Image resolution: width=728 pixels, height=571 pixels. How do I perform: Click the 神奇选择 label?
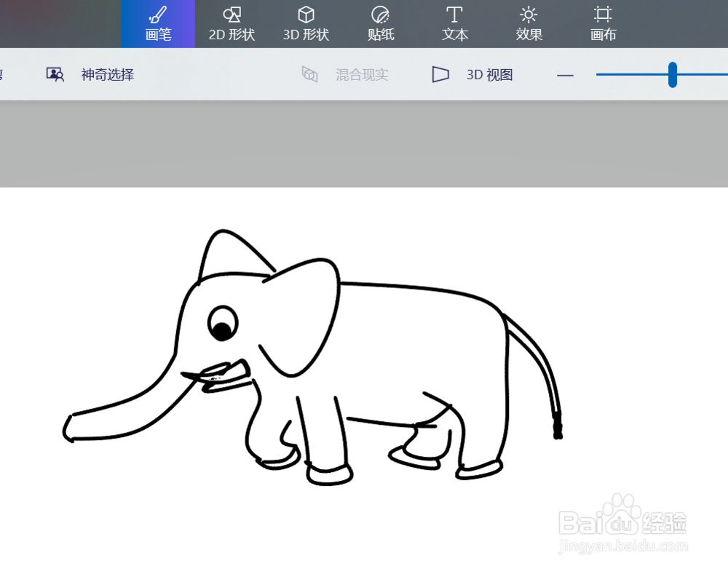(x=108, y=75)
